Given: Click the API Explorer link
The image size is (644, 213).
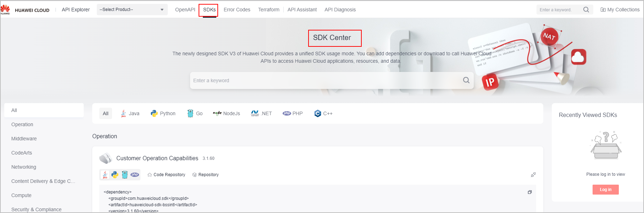Looking at the screenshot, I should [x=76, y=10].
